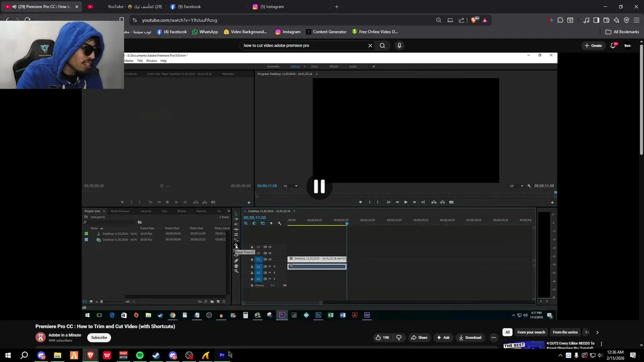Click the Brave shields lion icon

click(x=473, y=20)
